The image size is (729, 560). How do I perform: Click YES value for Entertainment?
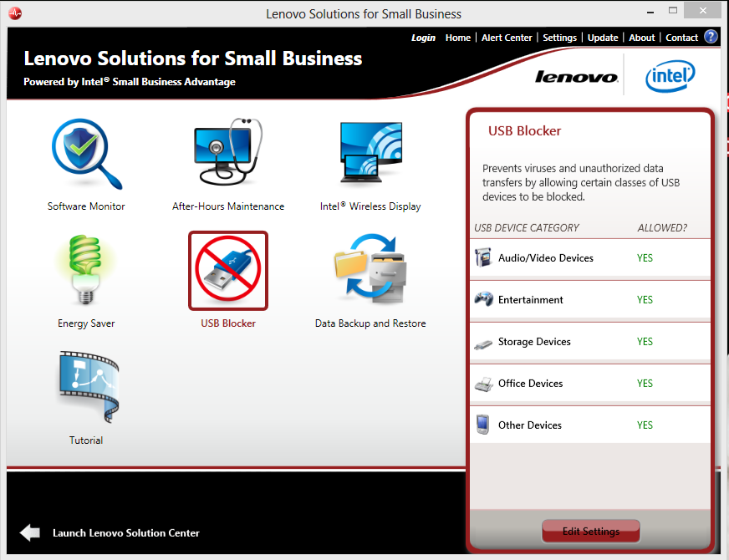click(645, 300)
